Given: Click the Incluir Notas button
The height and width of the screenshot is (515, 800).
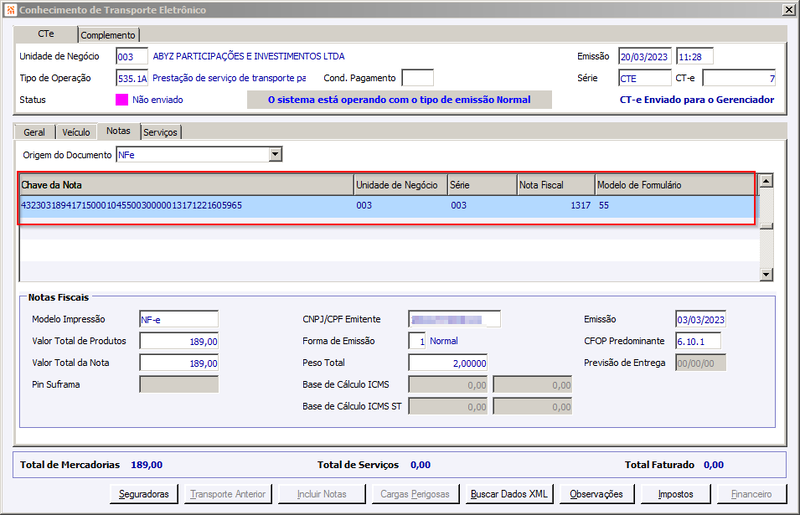Looking at the screenshot, I should 321,494.
